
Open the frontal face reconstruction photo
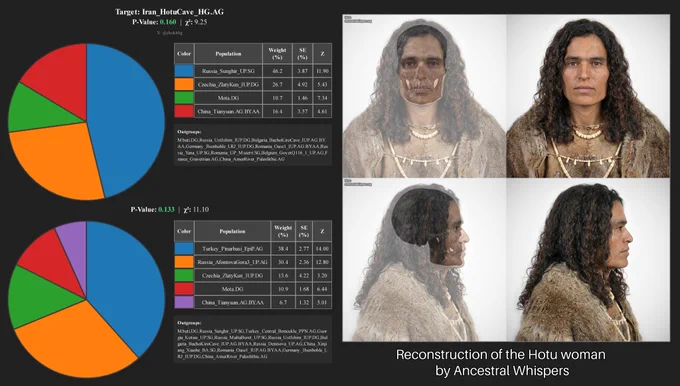(588, 96)
